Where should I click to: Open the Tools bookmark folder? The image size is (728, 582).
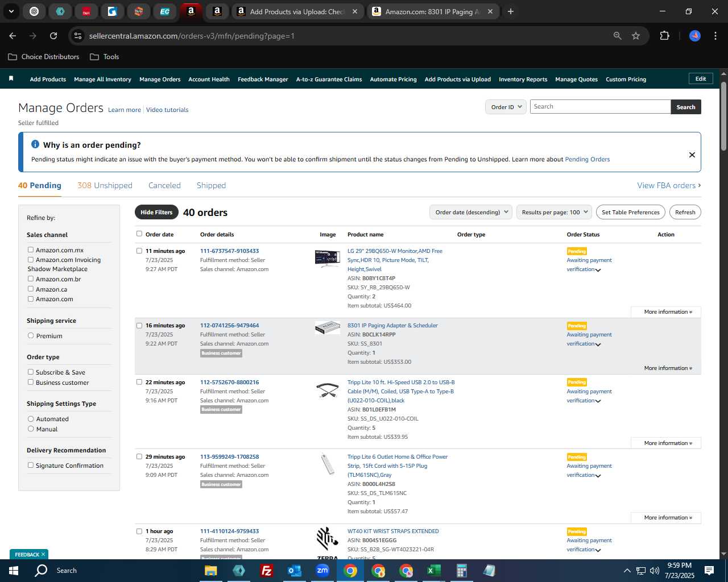[x=105, y=57]
